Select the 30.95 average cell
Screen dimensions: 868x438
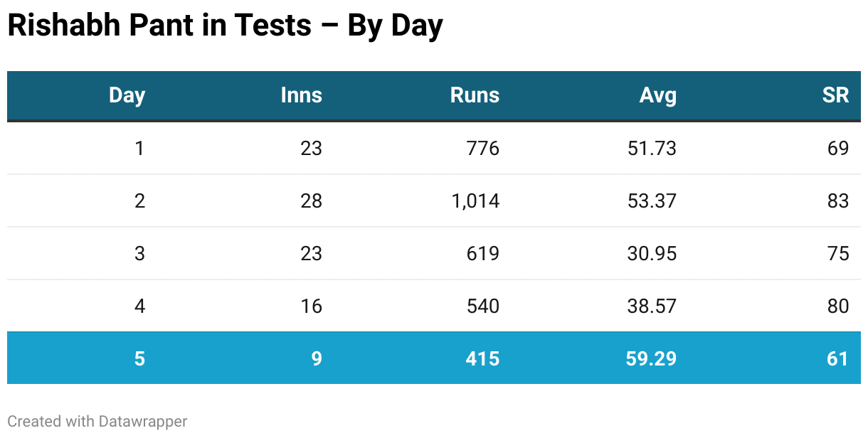pyautogui.click(x=651, y=253)
